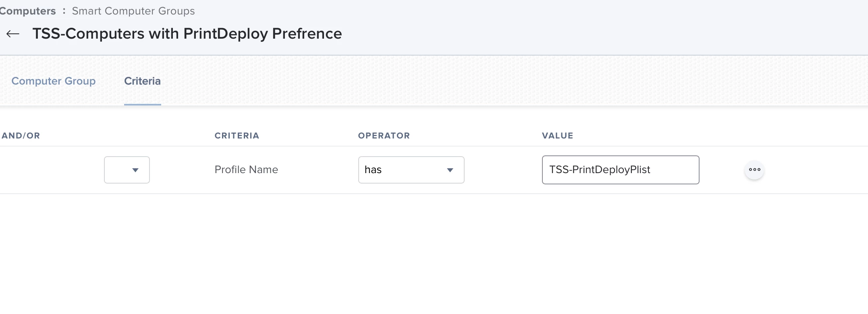Open the Computers breadcrumb link

[27, 11]
